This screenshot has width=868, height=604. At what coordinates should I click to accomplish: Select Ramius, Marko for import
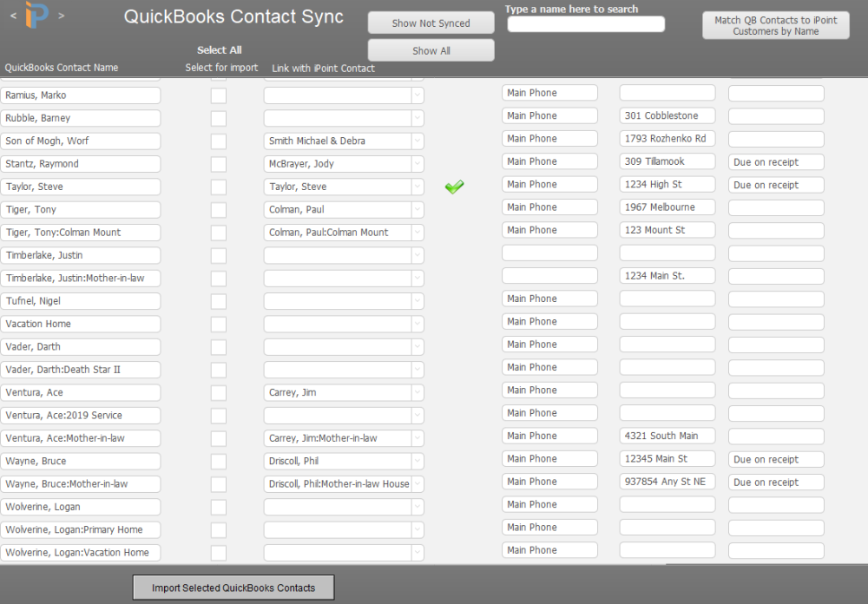[x=218, y=95]
